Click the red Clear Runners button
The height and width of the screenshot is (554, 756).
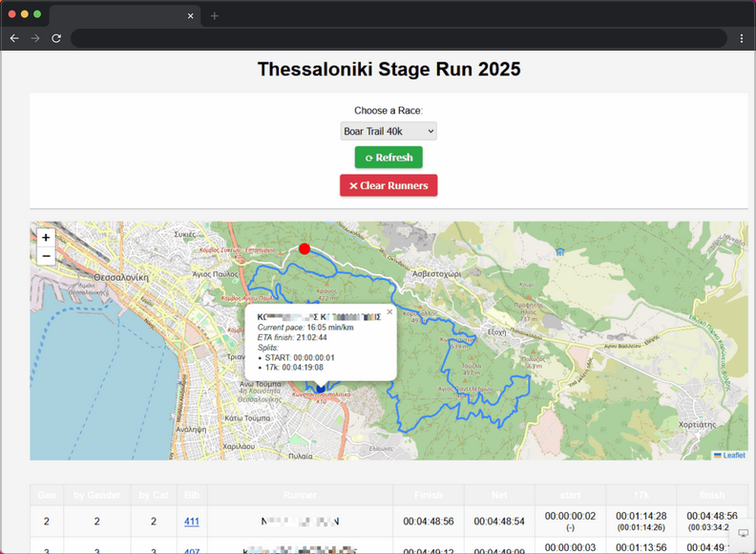coord(388,185)
